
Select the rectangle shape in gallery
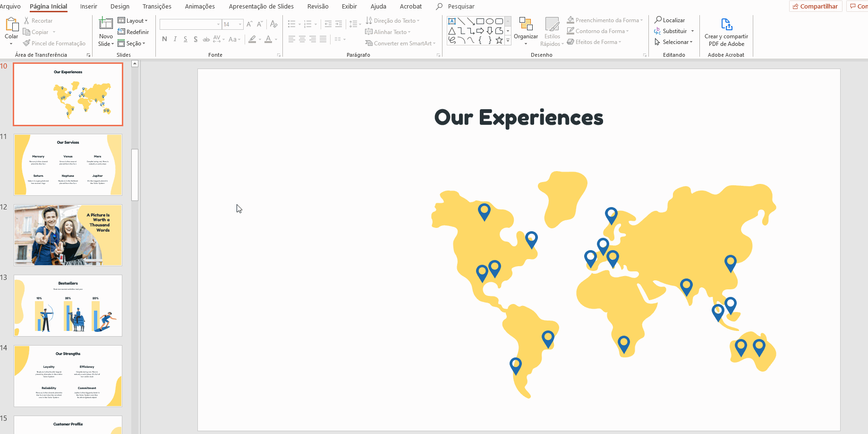coord(480,21)
